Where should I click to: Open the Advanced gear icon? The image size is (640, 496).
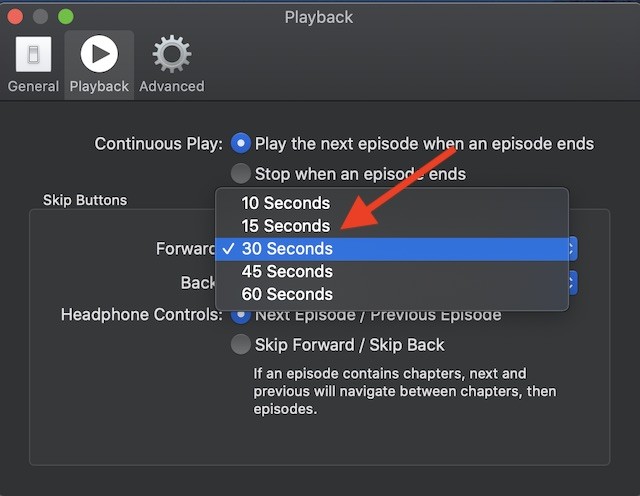(171, 54)
